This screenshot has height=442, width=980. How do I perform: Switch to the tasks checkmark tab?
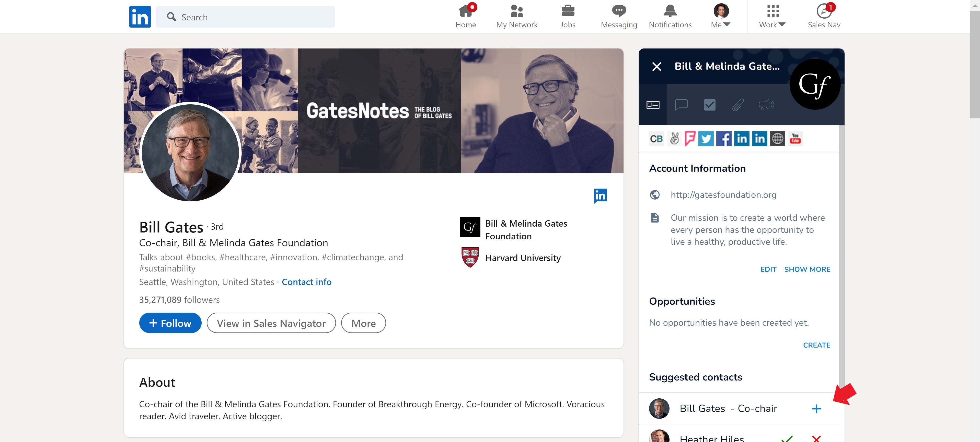click(x=710, y=105)
